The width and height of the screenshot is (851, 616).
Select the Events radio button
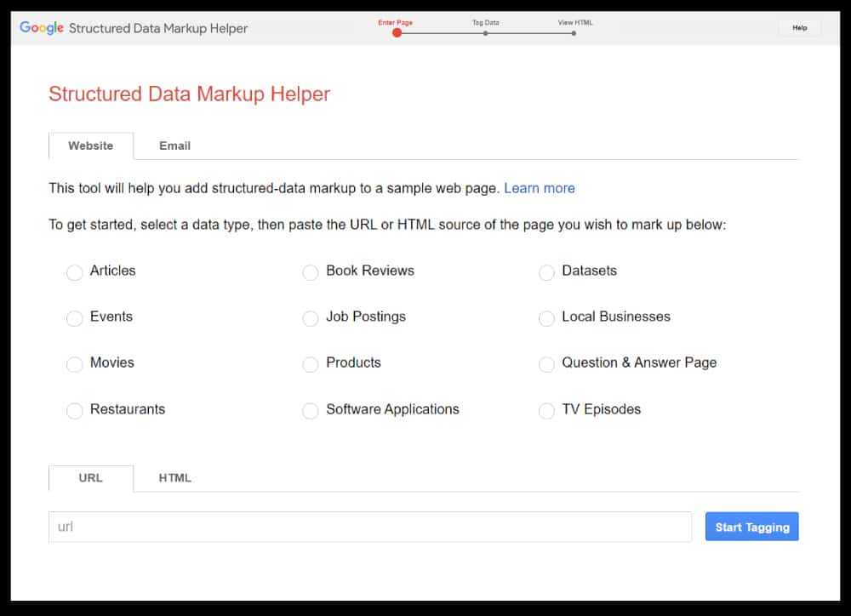pyautogui.click(x=75, y=318)
